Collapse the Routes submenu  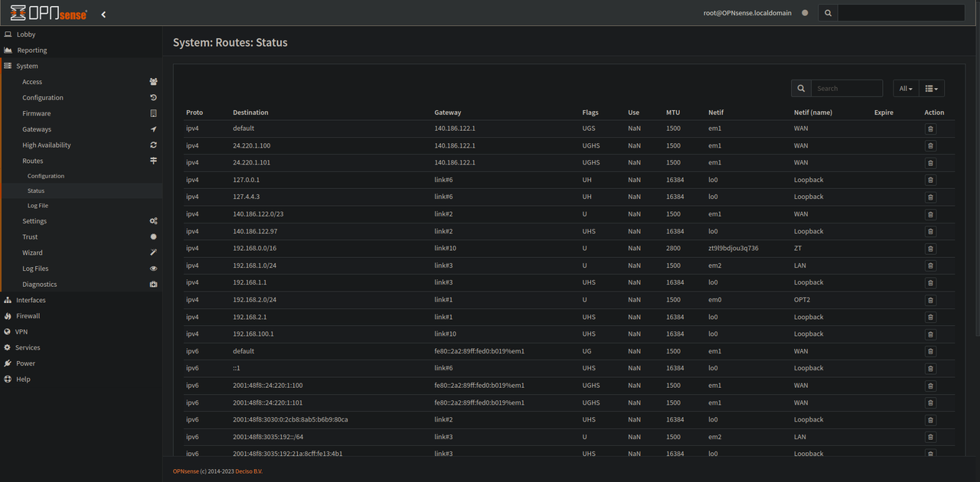click(x=81, y=161)
